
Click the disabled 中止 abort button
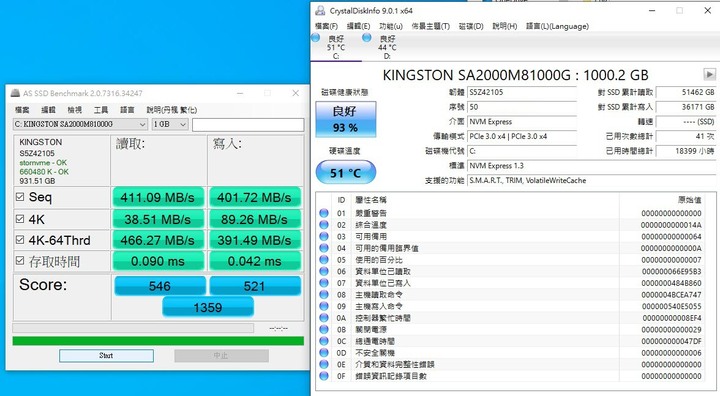(221, 356)
